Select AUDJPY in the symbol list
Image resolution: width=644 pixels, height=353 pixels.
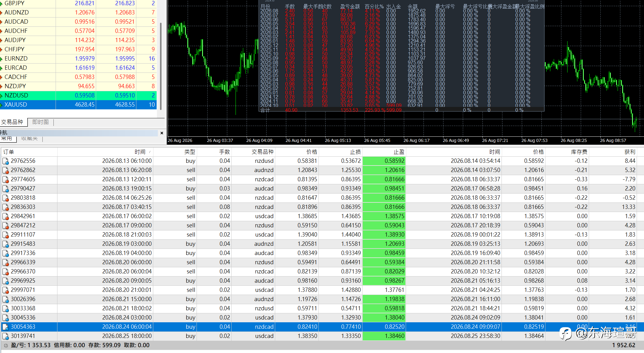(78, 40)
